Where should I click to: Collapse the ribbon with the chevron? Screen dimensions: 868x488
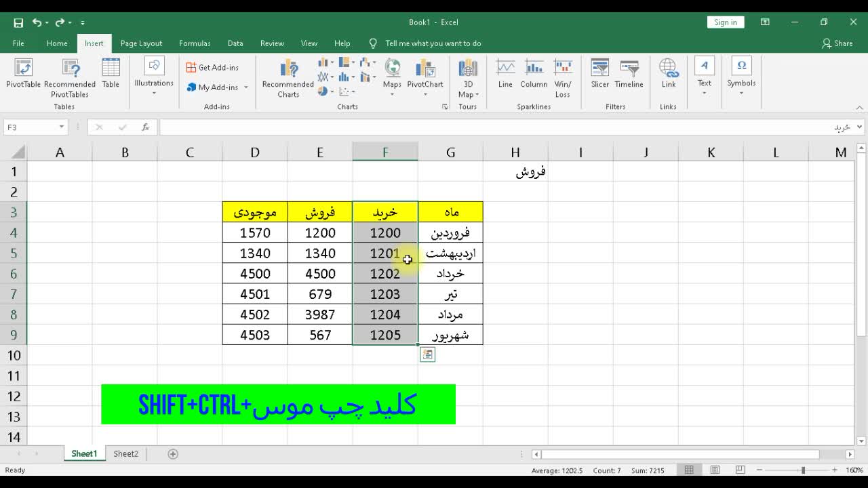tap(859, 107)
